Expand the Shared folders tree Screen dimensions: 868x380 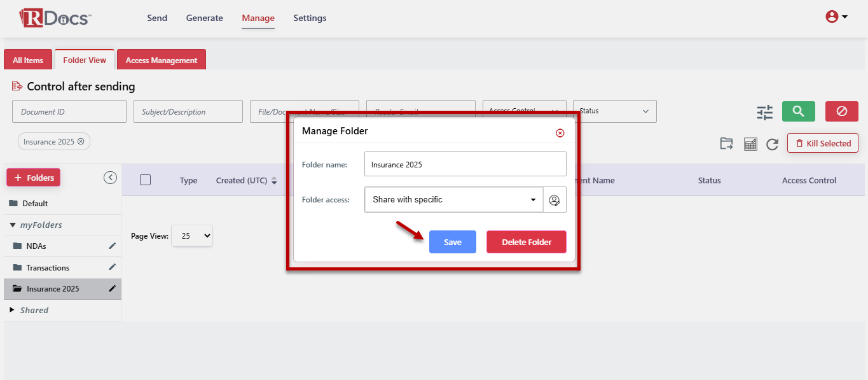(12, 310)
